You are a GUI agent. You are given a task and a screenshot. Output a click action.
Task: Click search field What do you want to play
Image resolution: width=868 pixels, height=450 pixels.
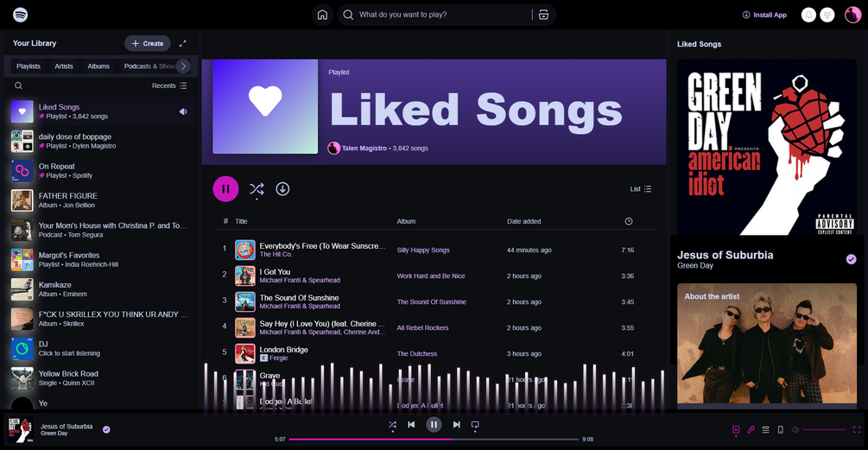443,15
